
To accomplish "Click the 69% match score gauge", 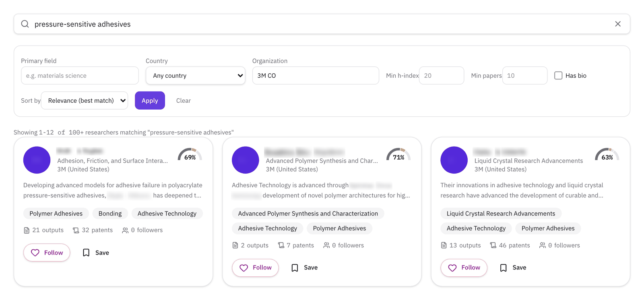I will (x=190, y=155).
